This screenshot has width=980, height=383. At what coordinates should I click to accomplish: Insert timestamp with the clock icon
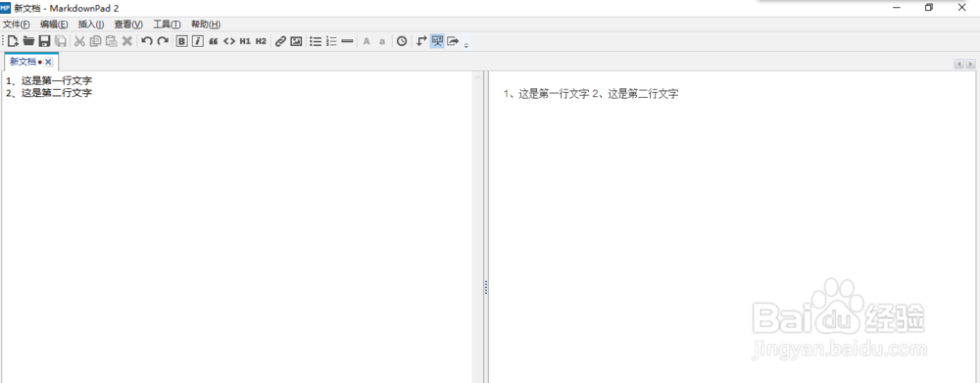tap(402, 41)
